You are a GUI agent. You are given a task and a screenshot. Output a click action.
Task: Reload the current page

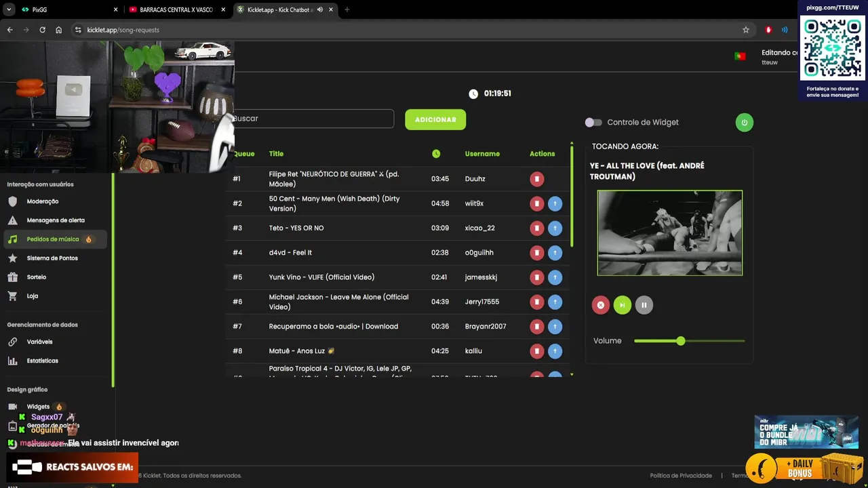(42, 30)
